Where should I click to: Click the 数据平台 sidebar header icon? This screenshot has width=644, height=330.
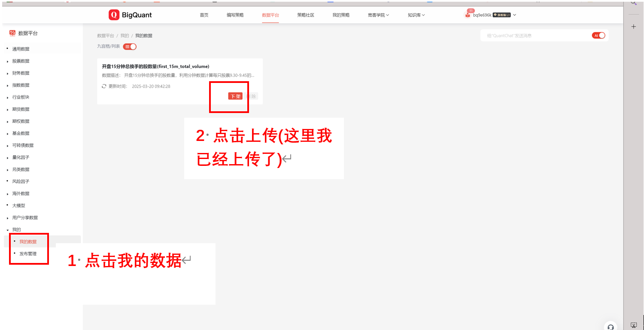coord(12,33)
